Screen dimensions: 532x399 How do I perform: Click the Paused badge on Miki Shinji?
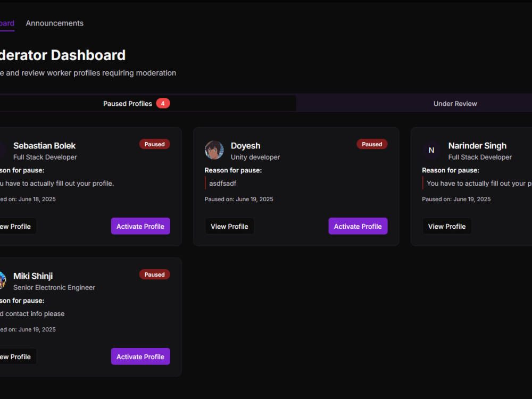(x=154, y=275)
